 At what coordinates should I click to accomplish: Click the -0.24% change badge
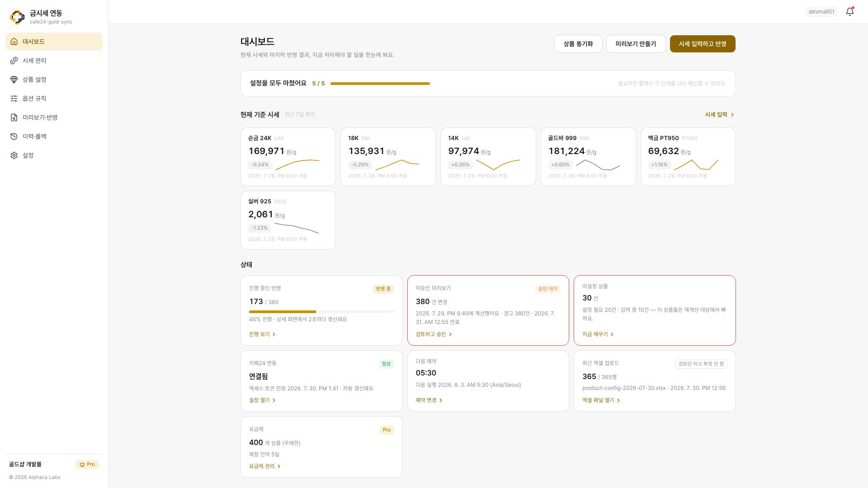click(x=260, y=165)
